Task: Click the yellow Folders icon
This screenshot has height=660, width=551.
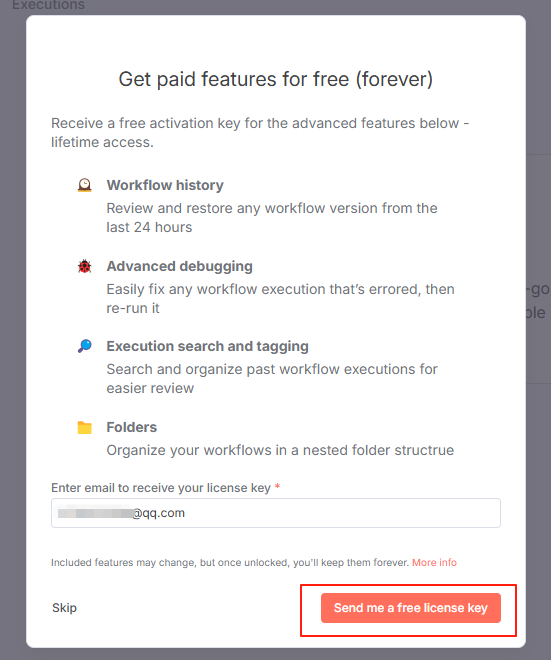Action: click(85, 427)
